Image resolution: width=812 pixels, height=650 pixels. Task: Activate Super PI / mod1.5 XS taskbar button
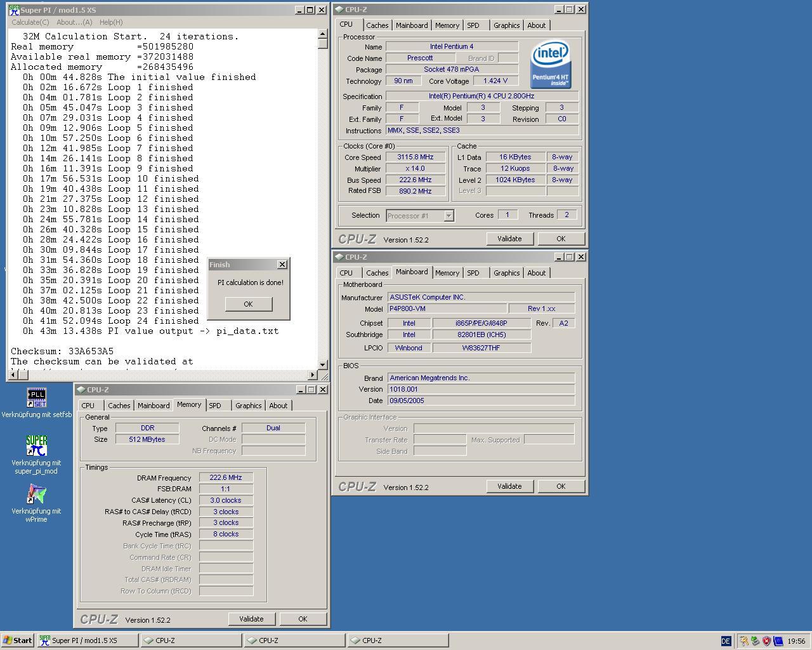(88, 640)
